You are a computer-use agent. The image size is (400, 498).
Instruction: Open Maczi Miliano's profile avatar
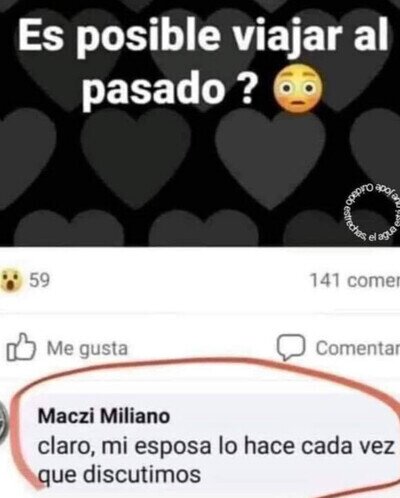(x=4, y=425)
